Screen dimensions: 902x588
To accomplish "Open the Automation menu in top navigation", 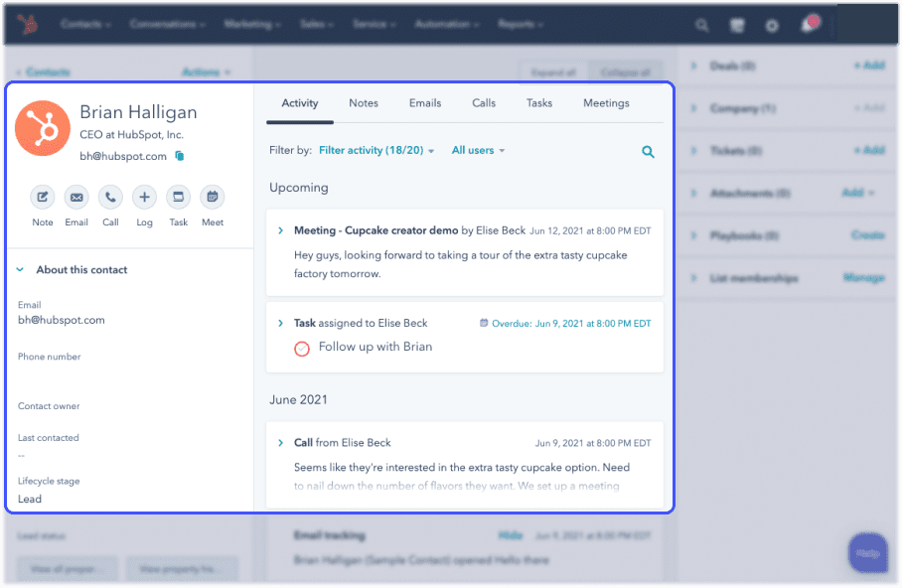I will tap(446, 24).
